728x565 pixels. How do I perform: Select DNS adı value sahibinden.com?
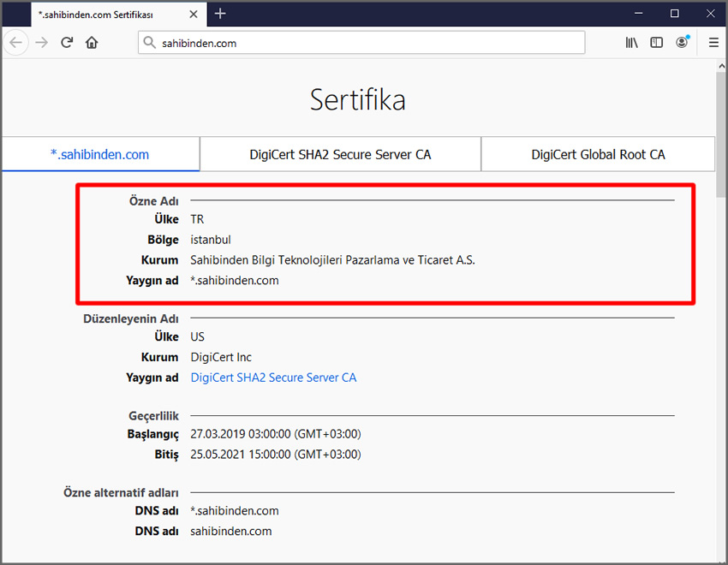pos(230,531)
